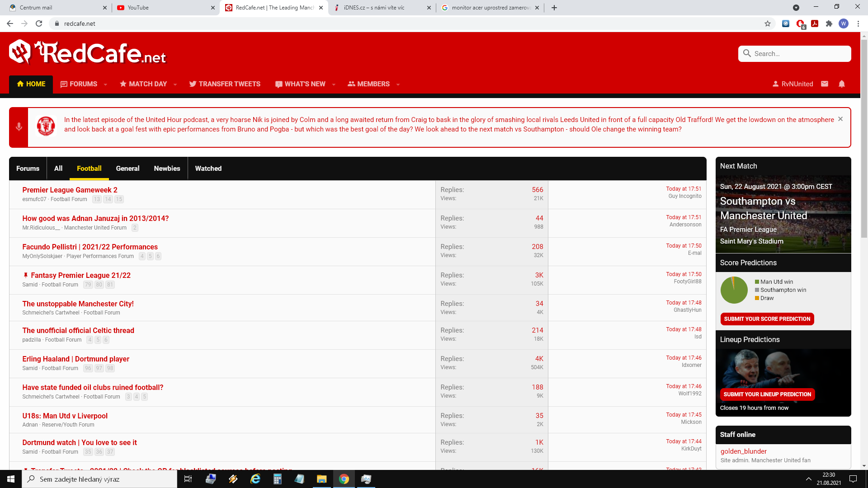Go to the Home navigation item
The height and width of the screenshot is (488, 868).
tap(31, 84)
